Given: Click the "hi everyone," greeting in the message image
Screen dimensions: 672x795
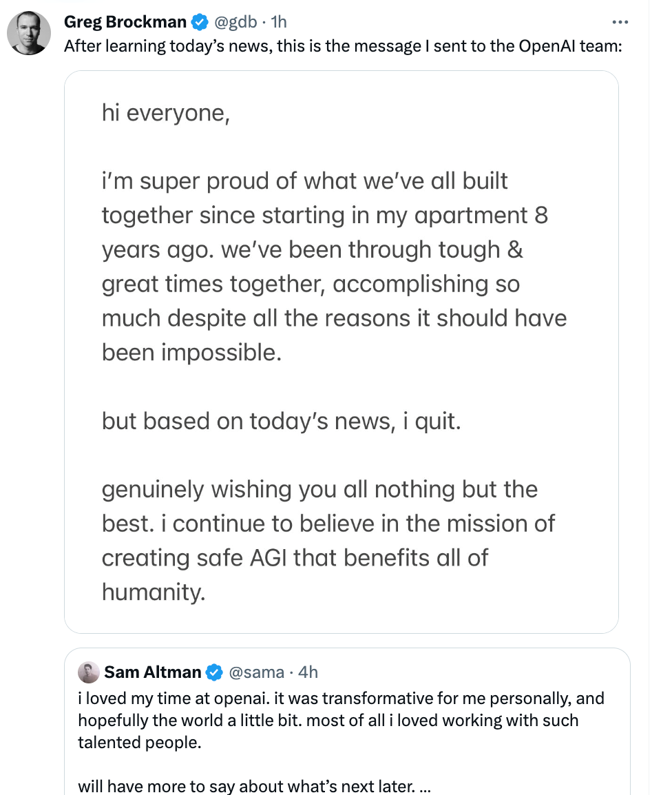Looking at the screenshot, I should pos(165,113).
